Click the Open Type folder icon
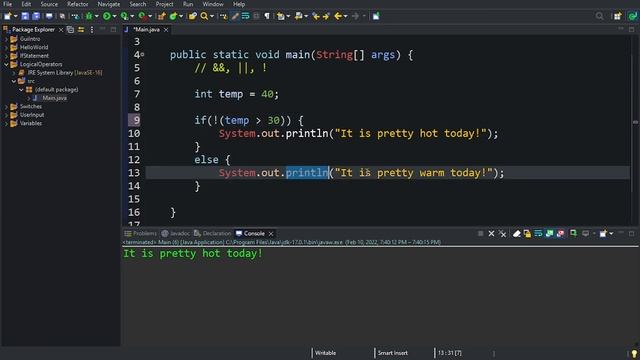Screen dimensions: 640x360 [193, 16]
